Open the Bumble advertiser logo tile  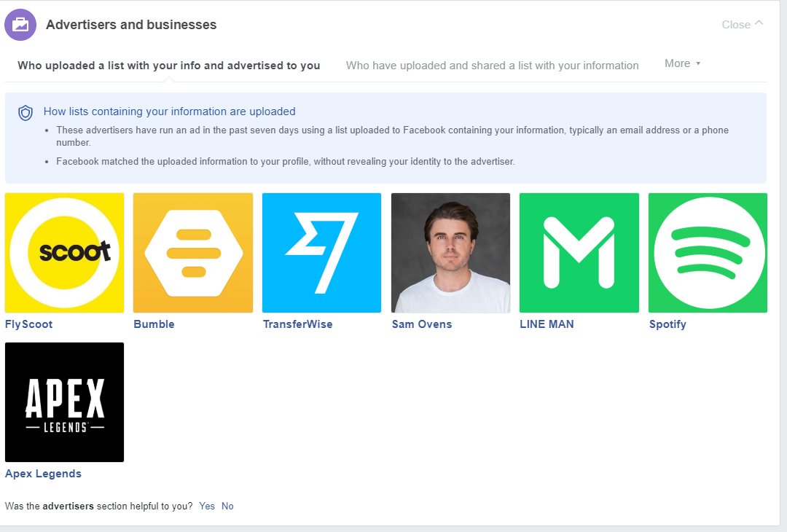tap(193, 253)
